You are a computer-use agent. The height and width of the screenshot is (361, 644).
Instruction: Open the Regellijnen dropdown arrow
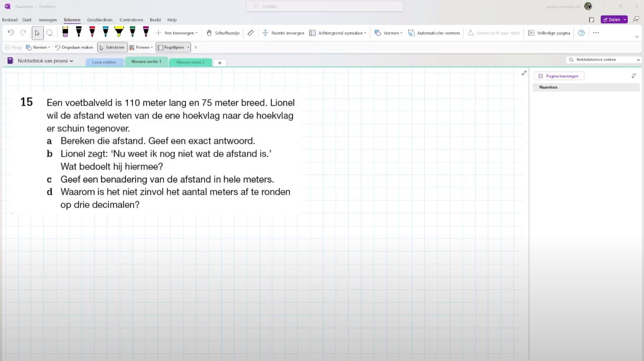(188, 47)
